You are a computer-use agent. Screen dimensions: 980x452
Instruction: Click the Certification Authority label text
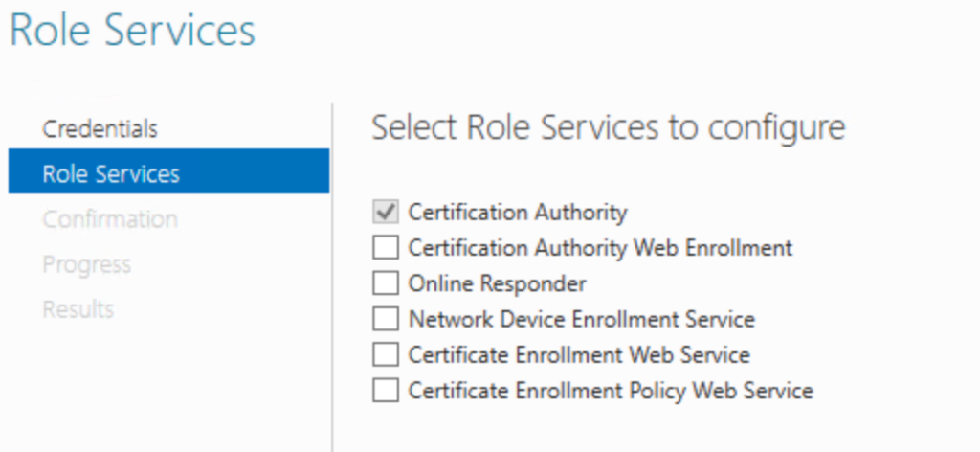pos(518,213)
